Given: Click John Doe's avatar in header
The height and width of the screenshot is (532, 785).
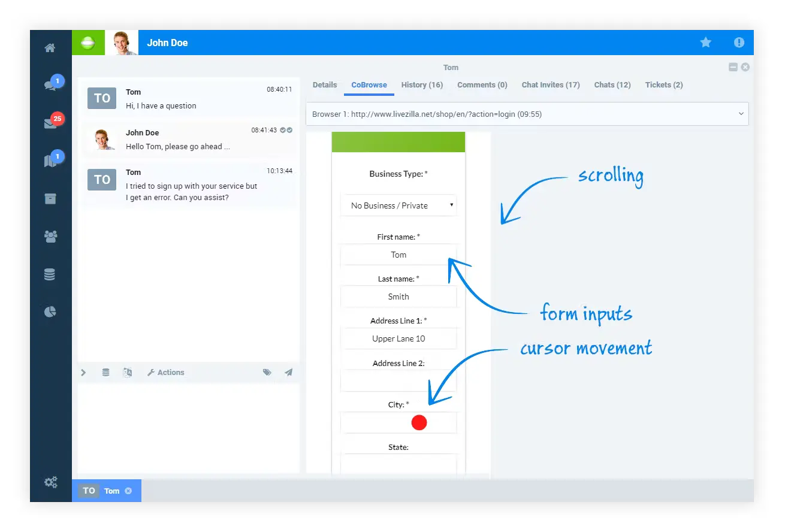Looking at the screenshot, I should pyautogui.click(x=122, y=43).
